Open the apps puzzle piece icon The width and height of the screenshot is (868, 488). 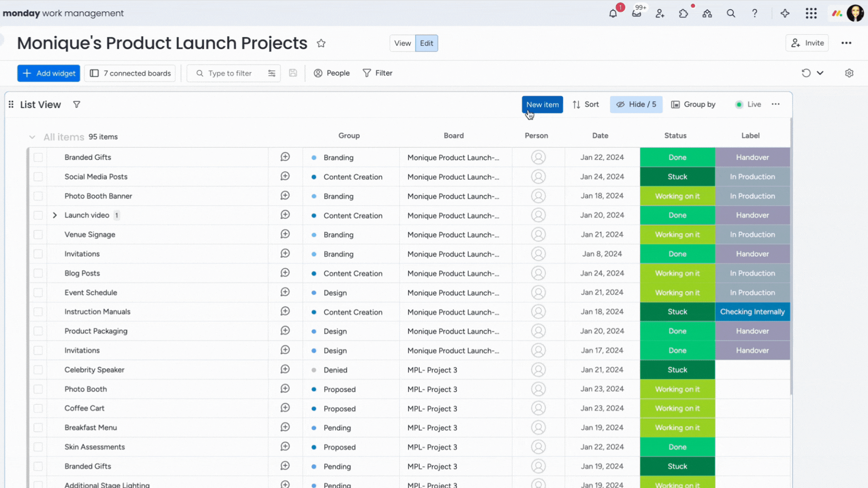(x=684, y=14)
